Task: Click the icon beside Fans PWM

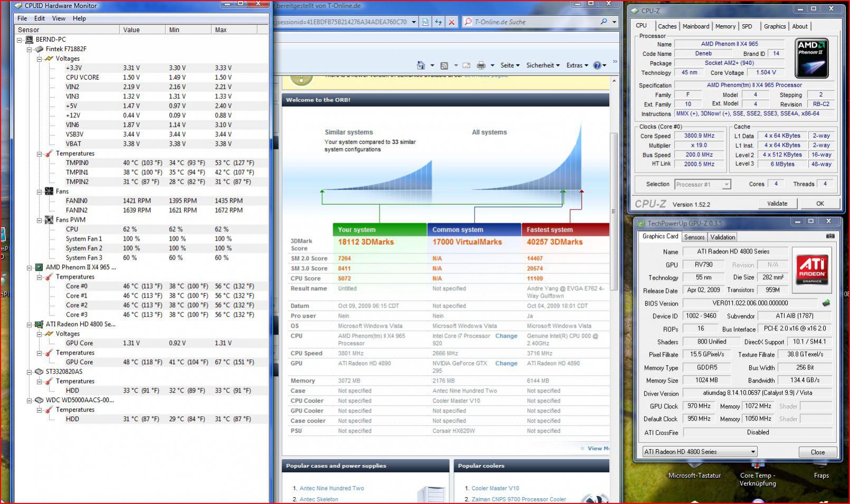Action: (x=49, y=220)
